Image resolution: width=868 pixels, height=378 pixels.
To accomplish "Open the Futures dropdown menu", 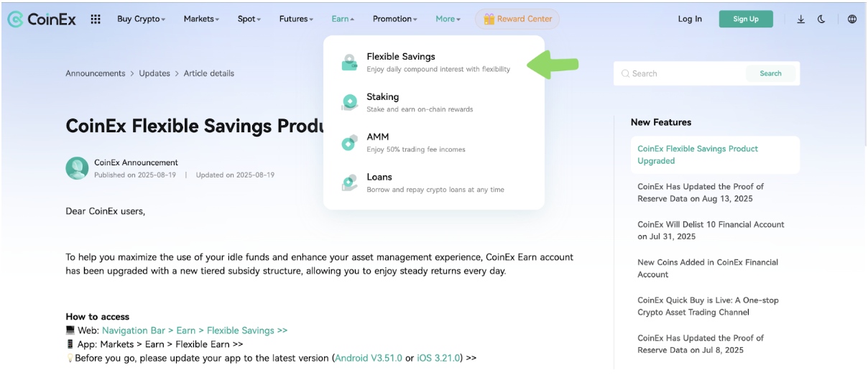I will point(296,19).
